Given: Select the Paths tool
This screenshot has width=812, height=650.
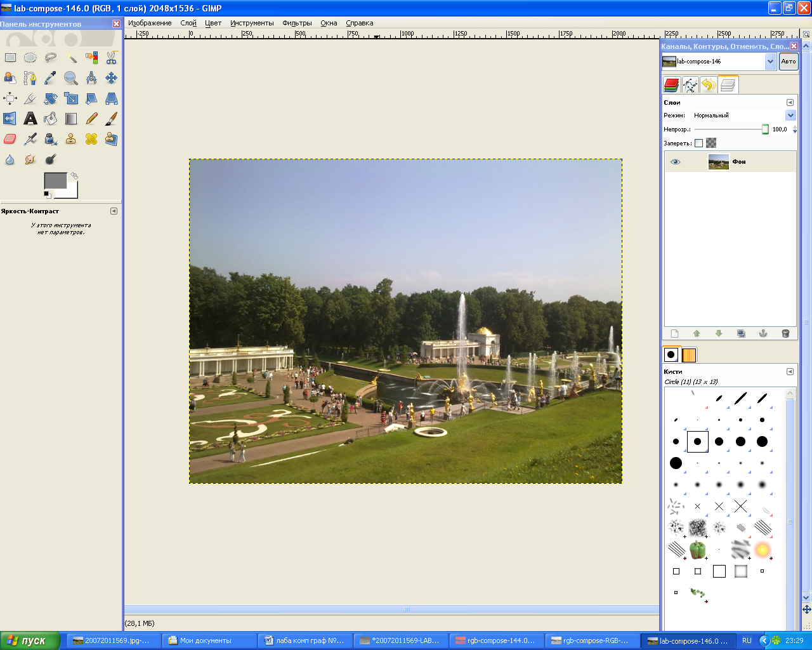Looking at the screenshot, I should pos(30,78).
